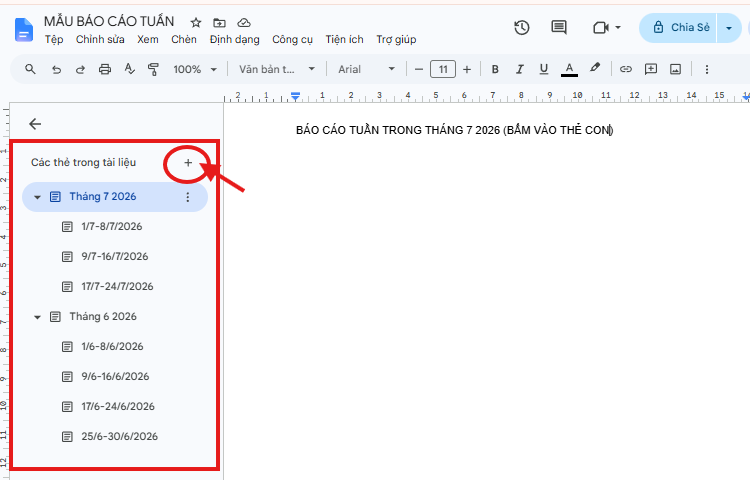Move the document to a folder
750x480 pixels.
point(220,22)
